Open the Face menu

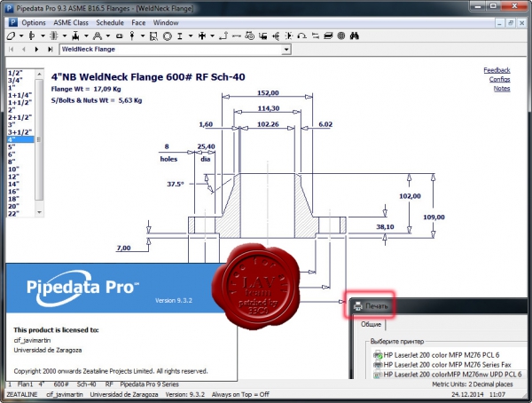coord(138,23)
